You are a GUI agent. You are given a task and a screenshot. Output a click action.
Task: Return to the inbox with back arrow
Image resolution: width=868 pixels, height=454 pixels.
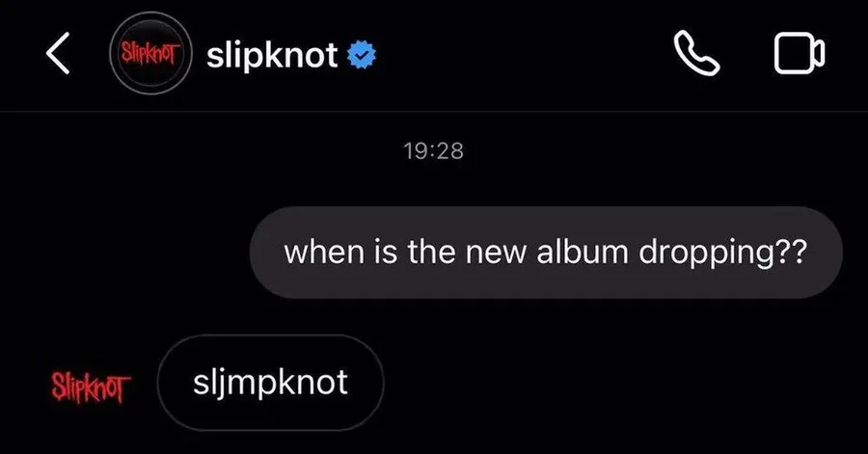pos(58,53)
